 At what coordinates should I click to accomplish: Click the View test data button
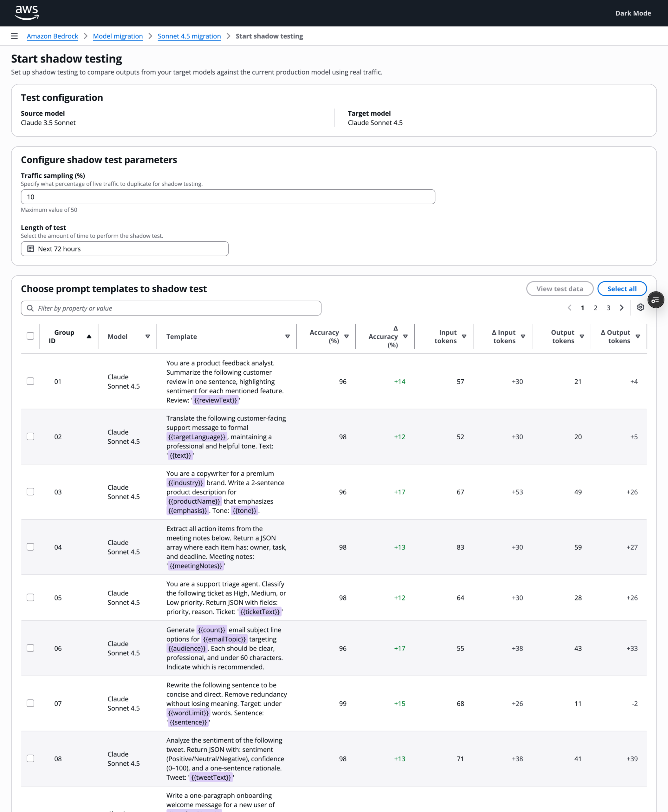(x=560, y=289)
